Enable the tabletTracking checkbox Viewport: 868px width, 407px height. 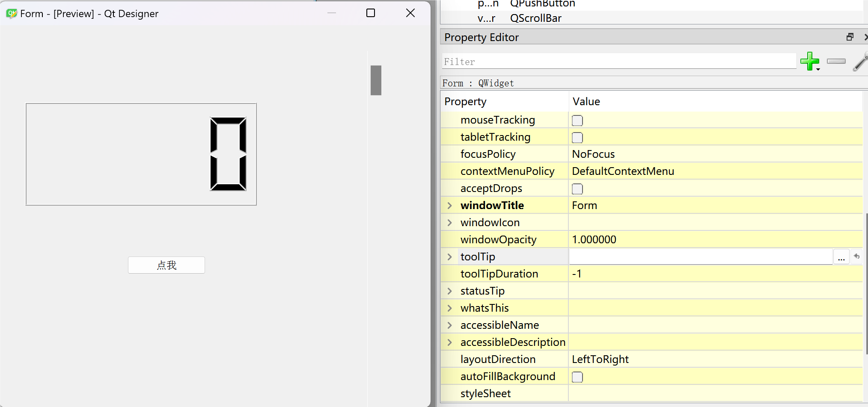pos(577,138)
